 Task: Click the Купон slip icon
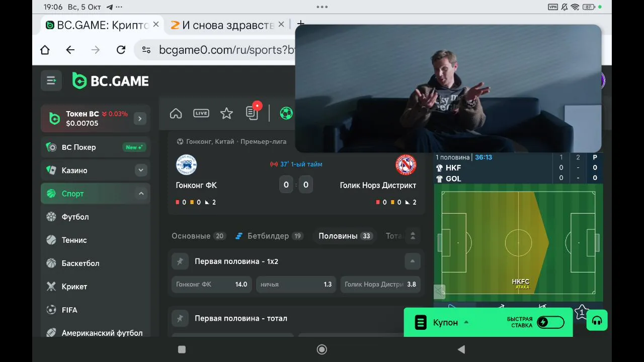[421, 322]
